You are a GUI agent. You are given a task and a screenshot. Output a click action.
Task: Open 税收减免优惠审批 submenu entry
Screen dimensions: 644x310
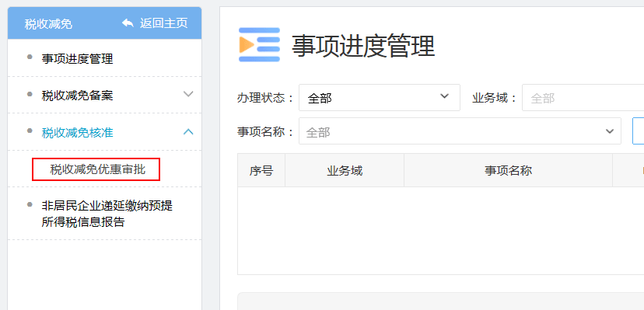point(98,169)
